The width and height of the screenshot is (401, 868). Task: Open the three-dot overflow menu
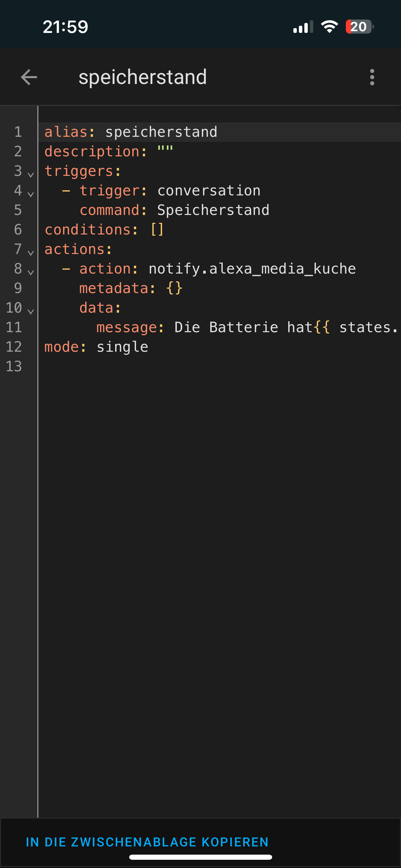point(372,77)
